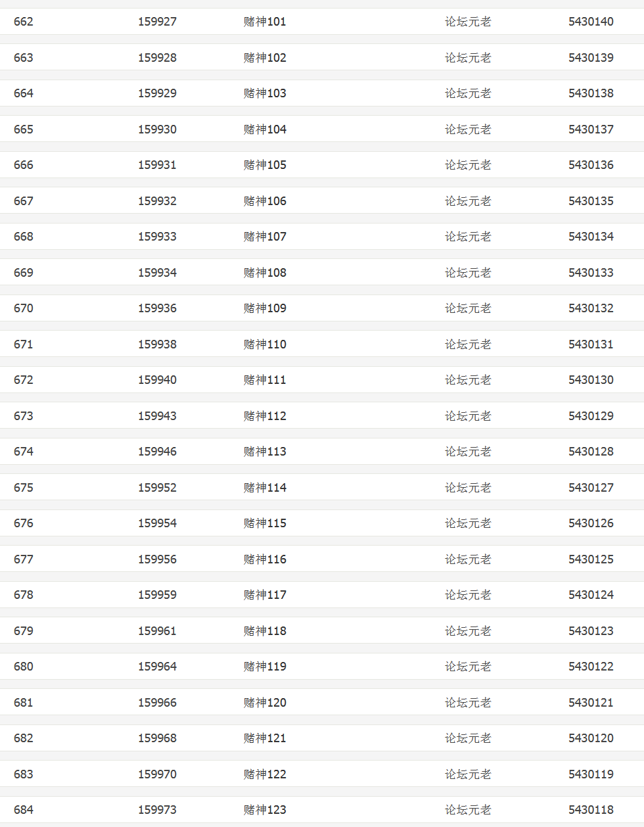Select UID cell 159929

[157, 93]
